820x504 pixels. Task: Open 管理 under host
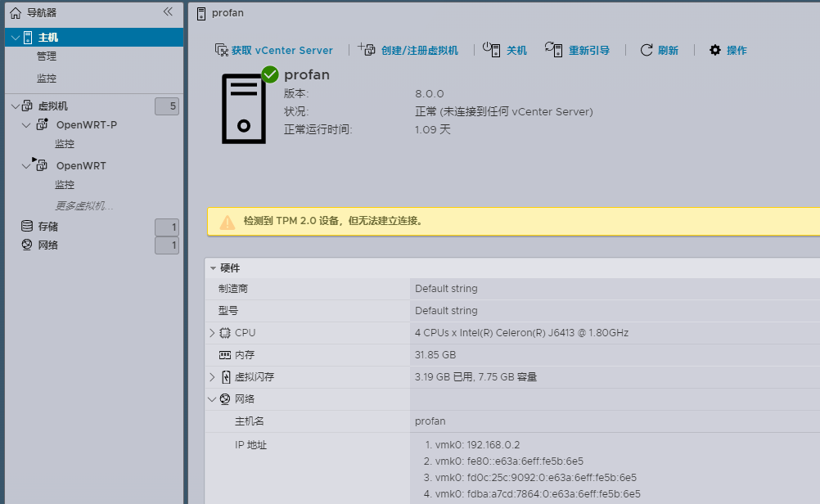point(47,56)
